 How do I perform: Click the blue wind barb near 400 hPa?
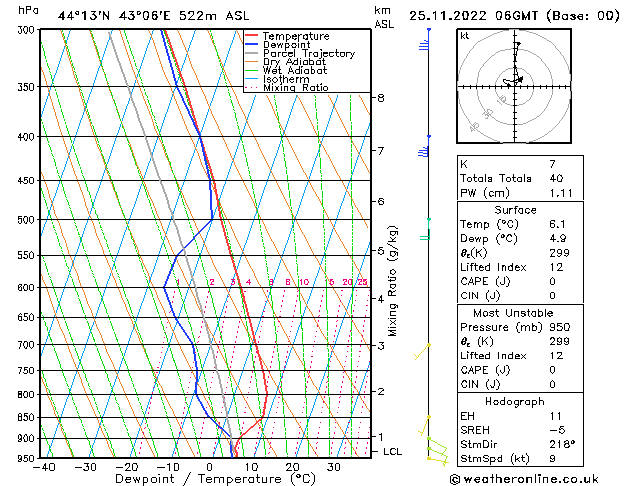(x=424, y=147)
